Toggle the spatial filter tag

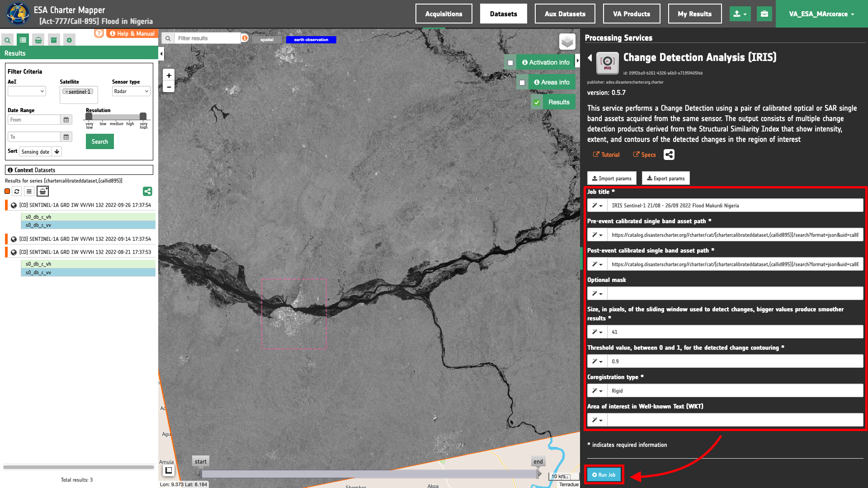coord(267,40)
